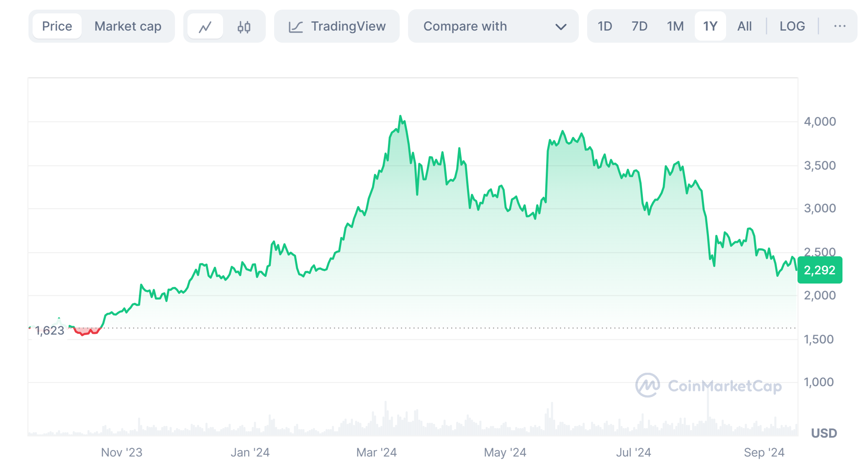Show All time price history
Viewport: 868px width, 472px height.
coord(745,26)
